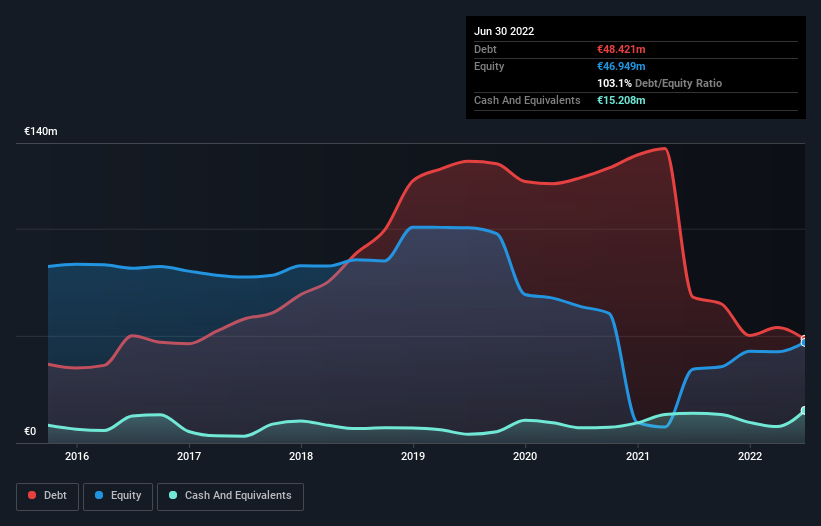Click the 2020 x-axis label
Image resolution: width=821 pixels, height=526 pixels.
coord(525,456)
